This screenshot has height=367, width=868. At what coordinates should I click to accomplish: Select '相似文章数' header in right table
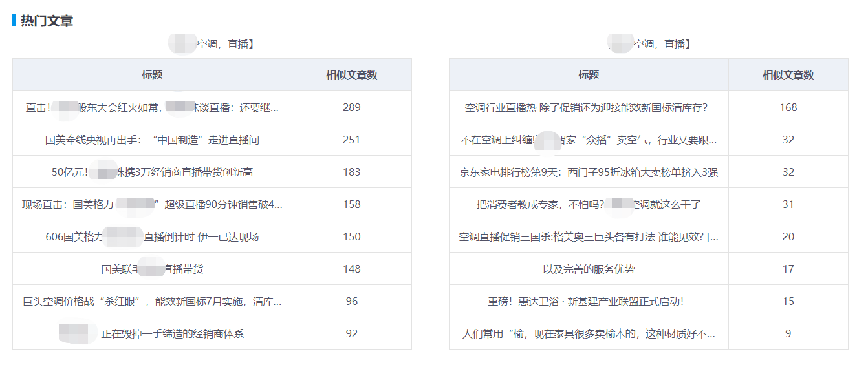pos(788,75)
